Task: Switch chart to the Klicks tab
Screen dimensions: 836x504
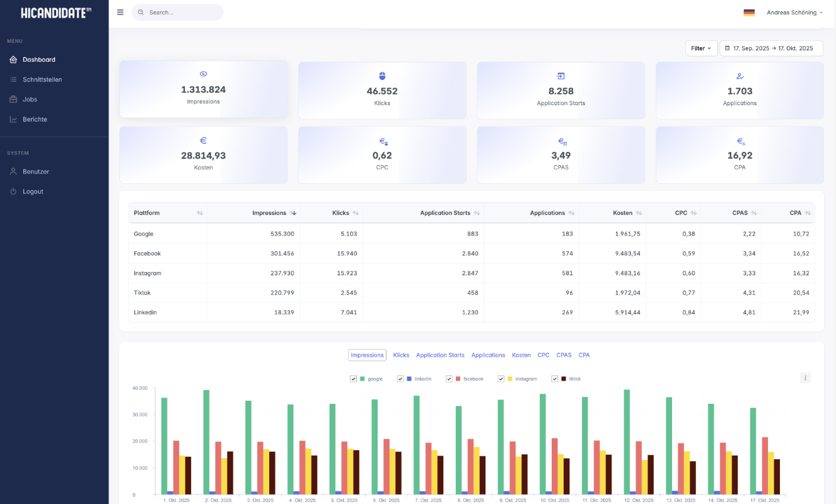Action: tap(401, 355)
